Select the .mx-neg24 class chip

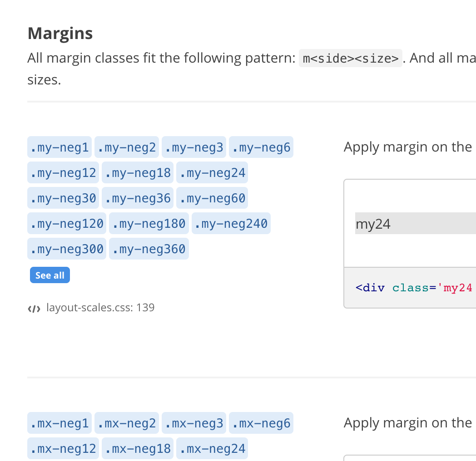click(212, 448)
